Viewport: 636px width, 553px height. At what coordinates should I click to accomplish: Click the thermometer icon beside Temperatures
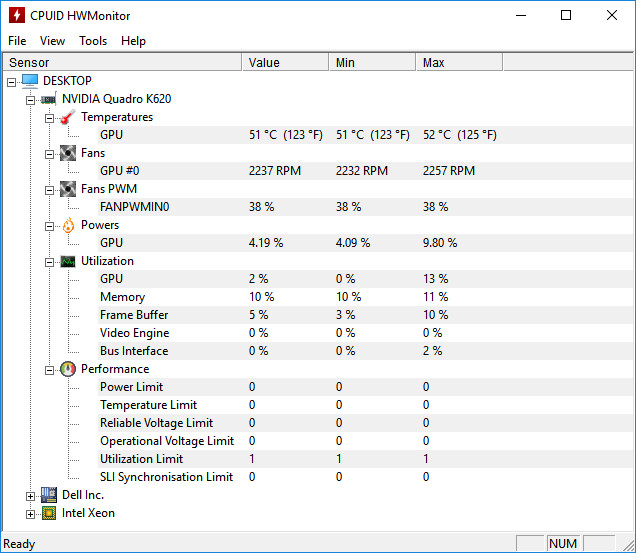68,117
